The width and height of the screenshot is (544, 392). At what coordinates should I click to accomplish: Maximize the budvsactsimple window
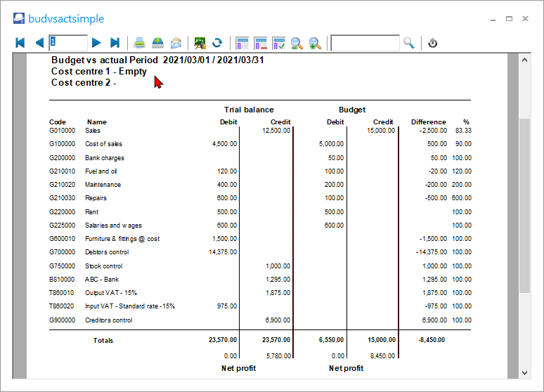(509, 18)
